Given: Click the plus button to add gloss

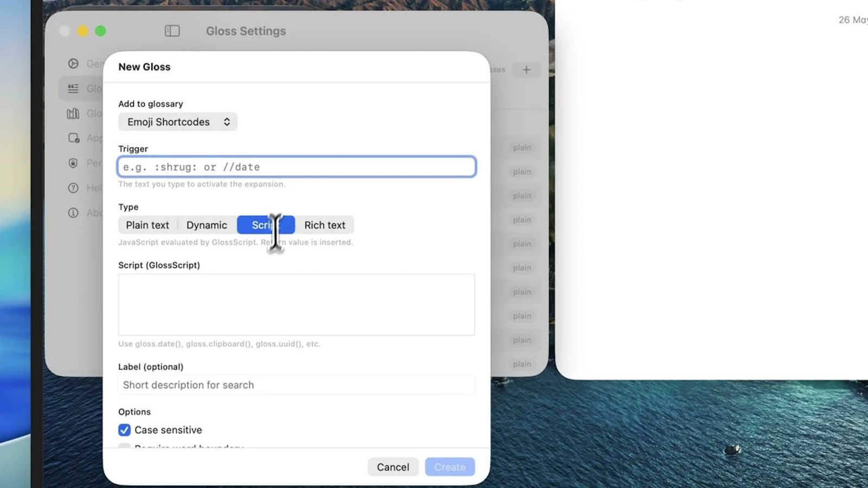Looking at the screenshot, I should [x=526, y=69].
